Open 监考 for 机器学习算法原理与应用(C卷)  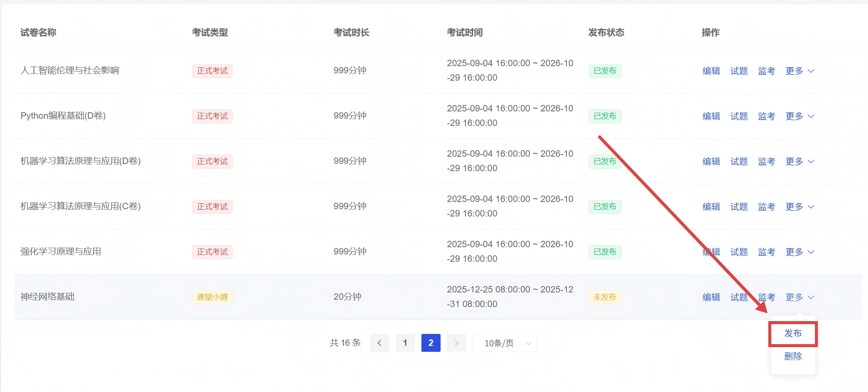tap(766, 207)
